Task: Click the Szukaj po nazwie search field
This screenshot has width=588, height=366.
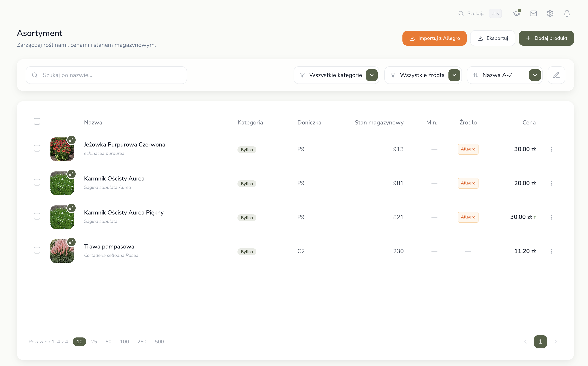Action: click(x=106, y=75)
